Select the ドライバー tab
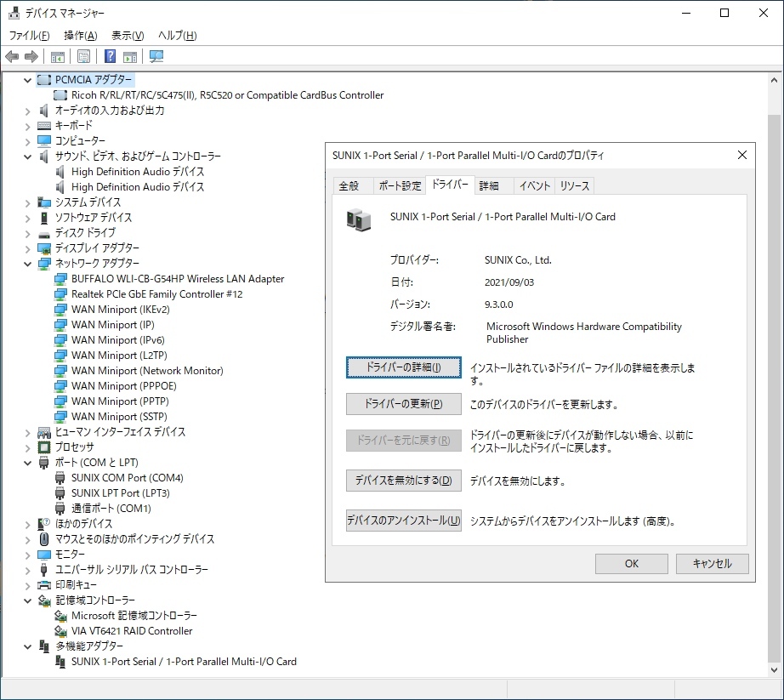Screen dimensions: 784x700 point(450,185)
